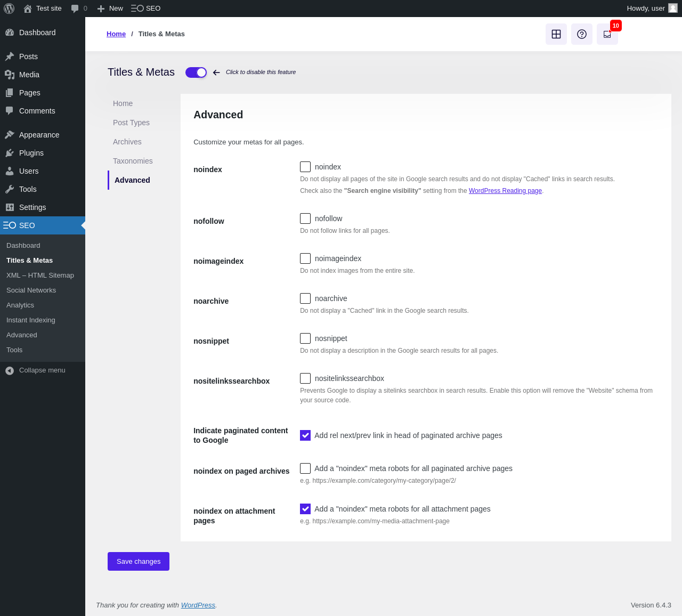The image size is (682, 616).
Task: Click the WordPress logo icon
Action: click(x=9, y=9)
